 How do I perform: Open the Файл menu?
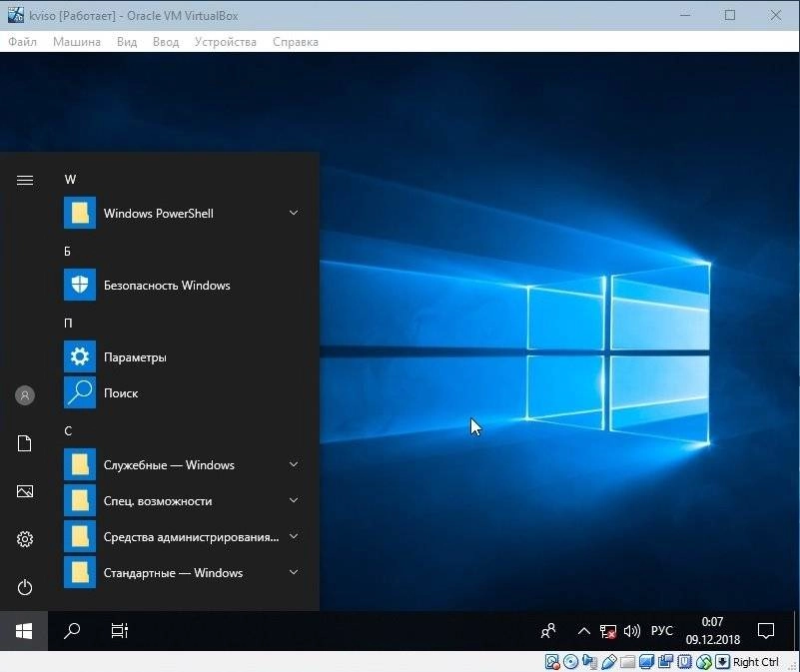pyautogui.click(x=22, y=42)
